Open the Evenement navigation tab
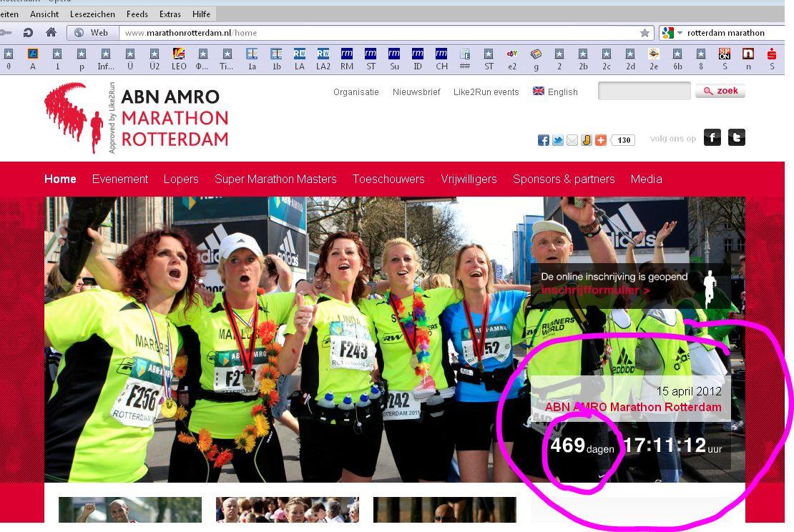Viewport: 794px width, 532px height. [120, 179]
